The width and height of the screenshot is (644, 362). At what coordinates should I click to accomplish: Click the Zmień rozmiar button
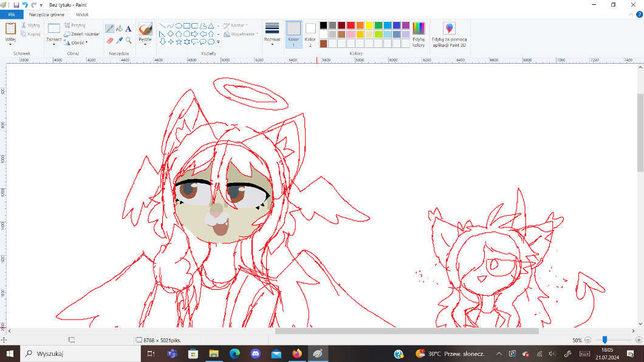click(81, 34)
